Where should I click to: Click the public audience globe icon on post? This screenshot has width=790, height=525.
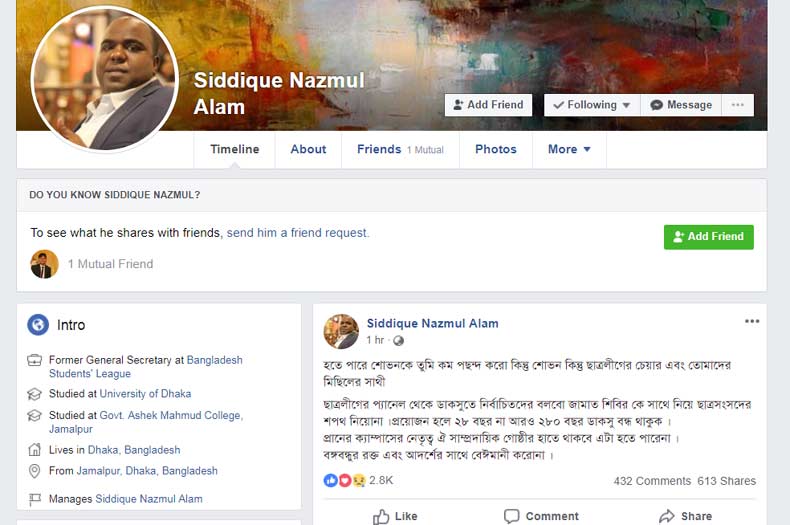(399, 341)
